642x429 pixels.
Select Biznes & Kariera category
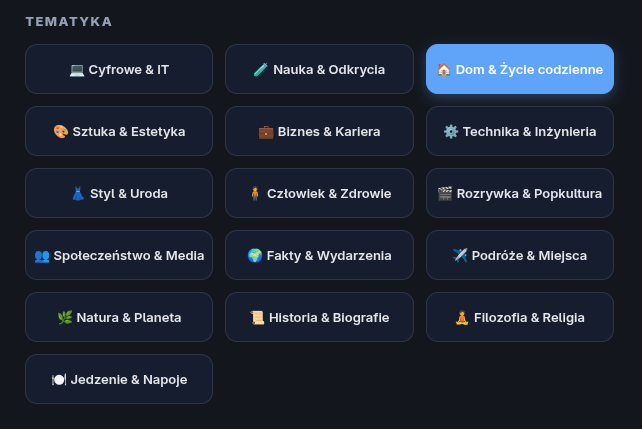point(319,131)
